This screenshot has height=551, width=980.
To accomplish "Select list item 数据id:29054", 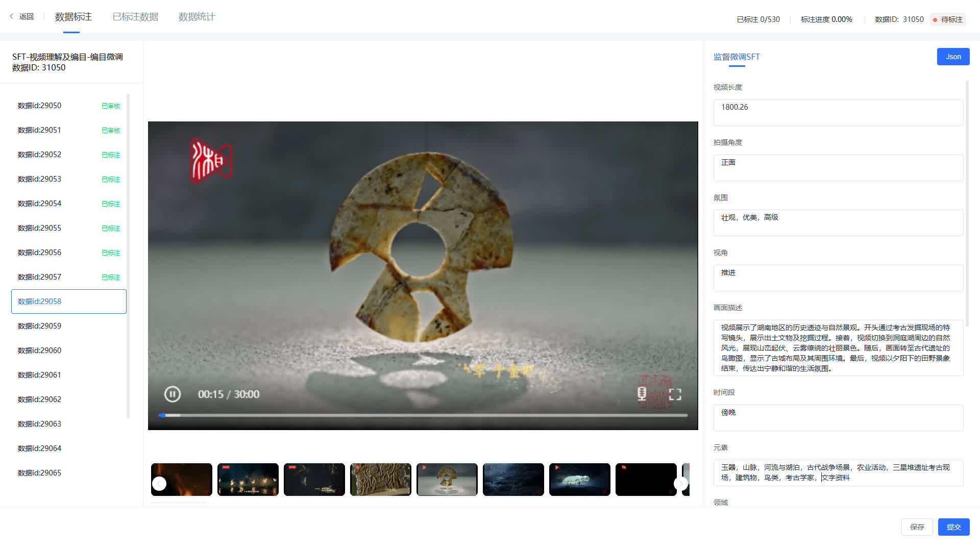I will [69, 204].
